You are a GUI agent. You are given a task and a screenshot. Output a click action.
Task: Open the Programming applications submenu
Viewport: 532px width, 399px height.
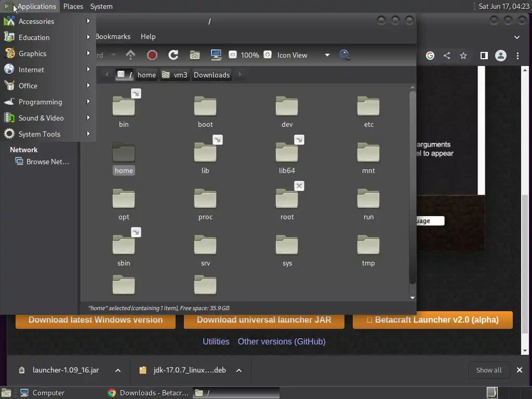coord(47,102)
